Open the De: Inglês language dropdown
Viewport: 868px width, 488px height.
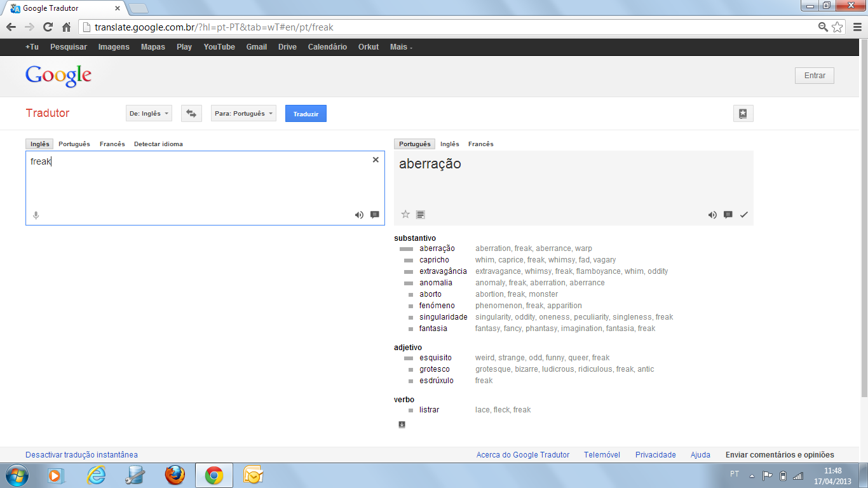point(149,113)
